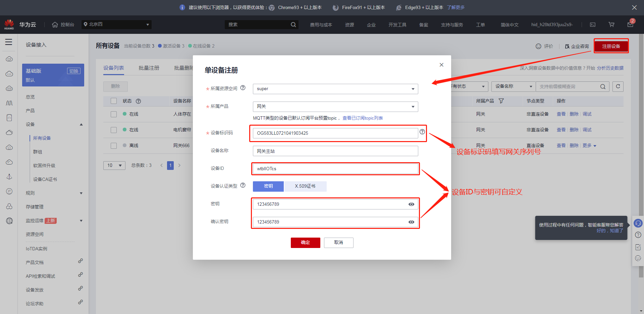Click the hamburger menu icon in sidebar
The image size is (644, 314).
9,42
